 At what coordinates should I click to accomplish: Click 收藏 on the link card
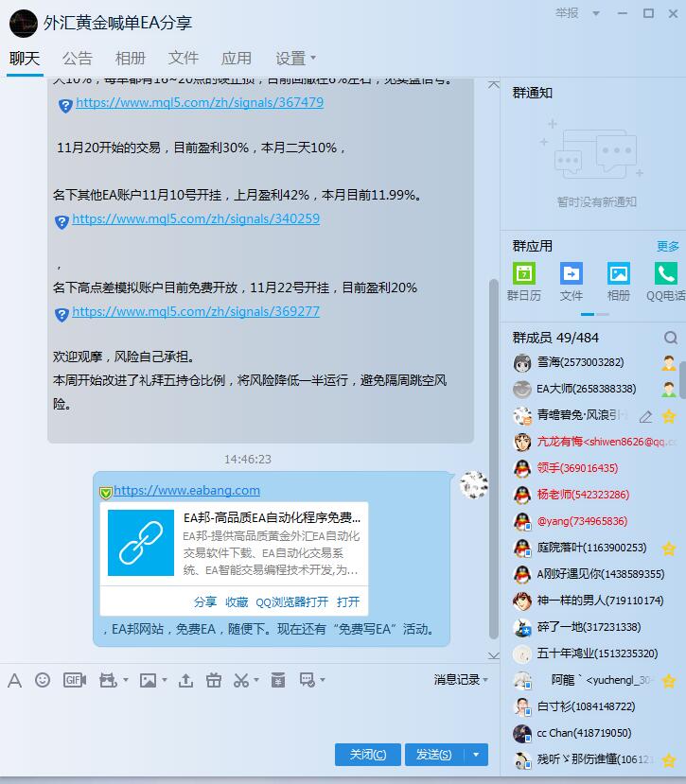click(237, 602)
